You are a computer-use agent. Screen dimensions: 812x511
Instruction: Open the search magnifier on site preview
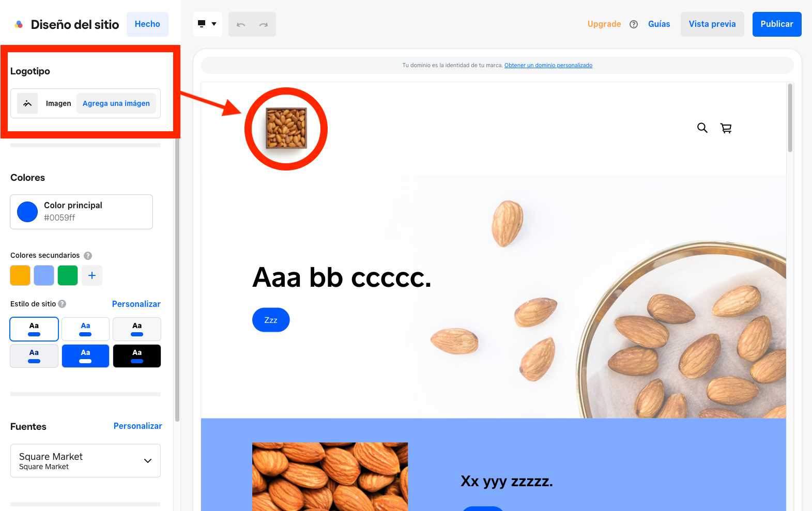point(702,128)
